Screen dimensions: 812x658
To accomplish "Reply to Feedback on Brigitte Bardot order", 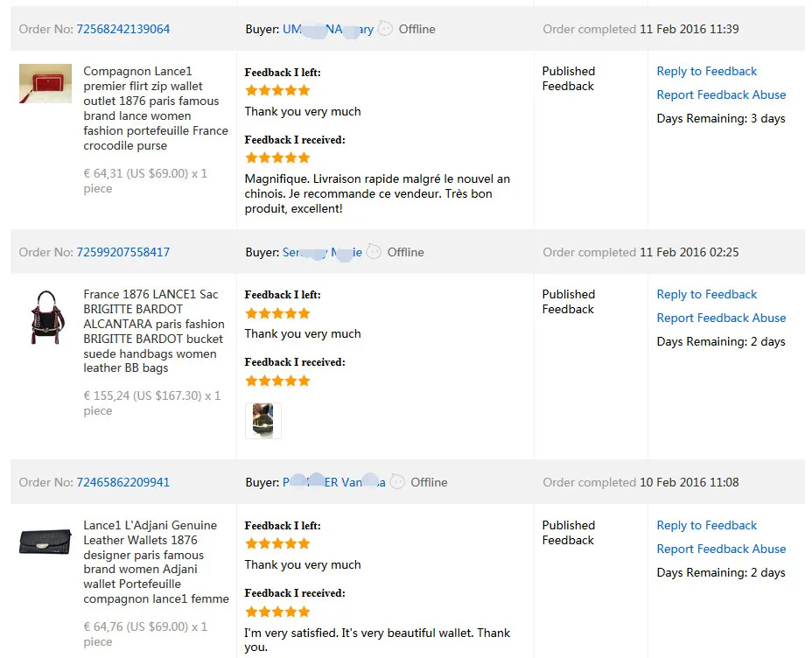I will click(706, 294).
